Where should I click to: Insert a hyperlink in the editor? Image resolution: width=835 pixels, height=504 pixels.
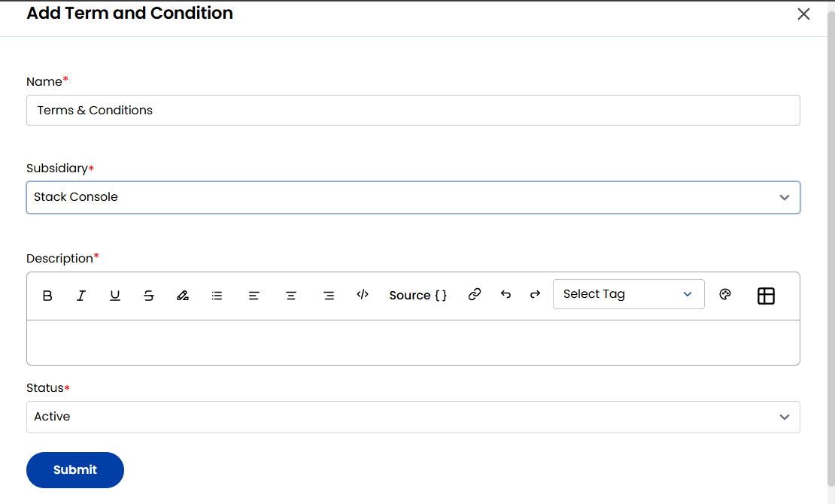[x=474, y=295]
